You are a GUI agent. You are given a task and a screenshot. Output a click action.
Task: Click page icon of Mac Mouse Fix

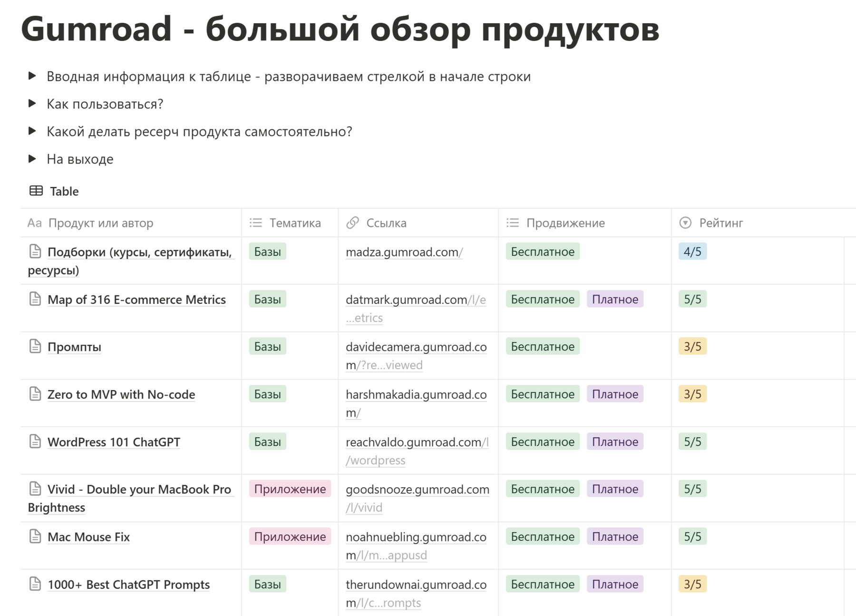[35, 536]
